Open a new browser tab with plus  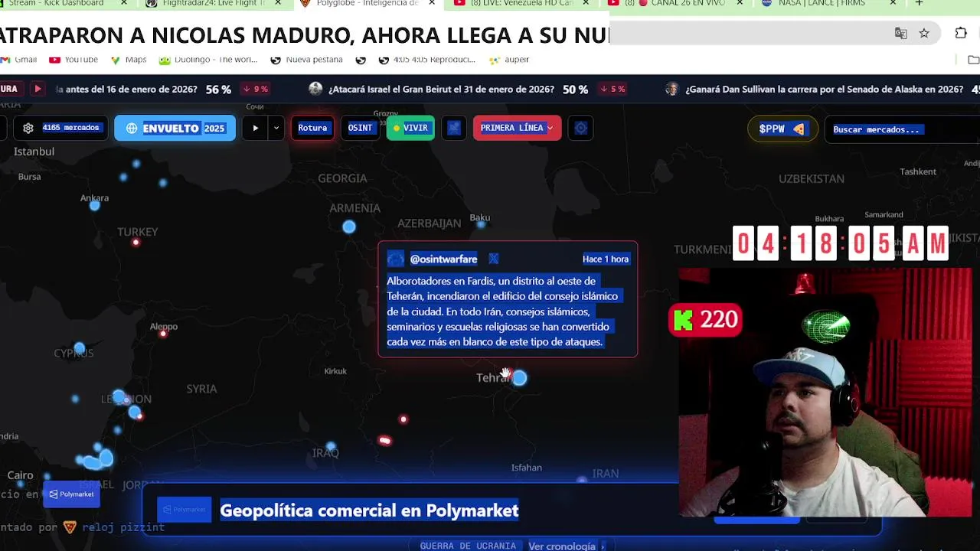point(919,4)
